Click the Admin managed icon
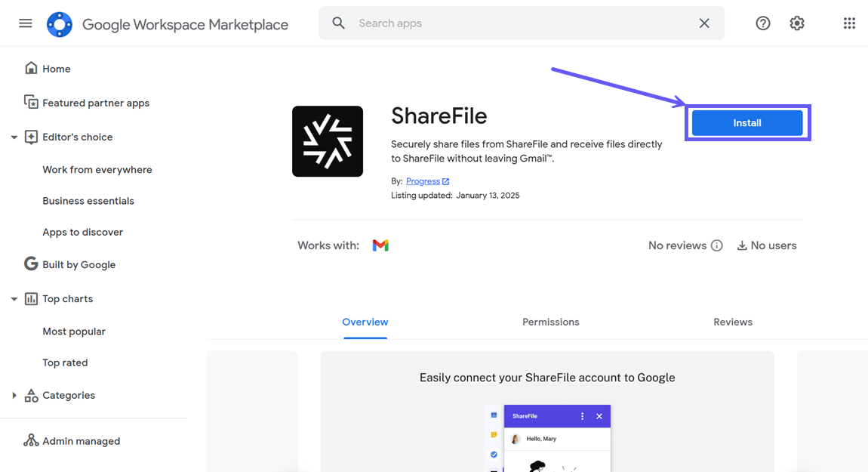The height and width of the screenshot is (472, 868). tap(31, 440)
